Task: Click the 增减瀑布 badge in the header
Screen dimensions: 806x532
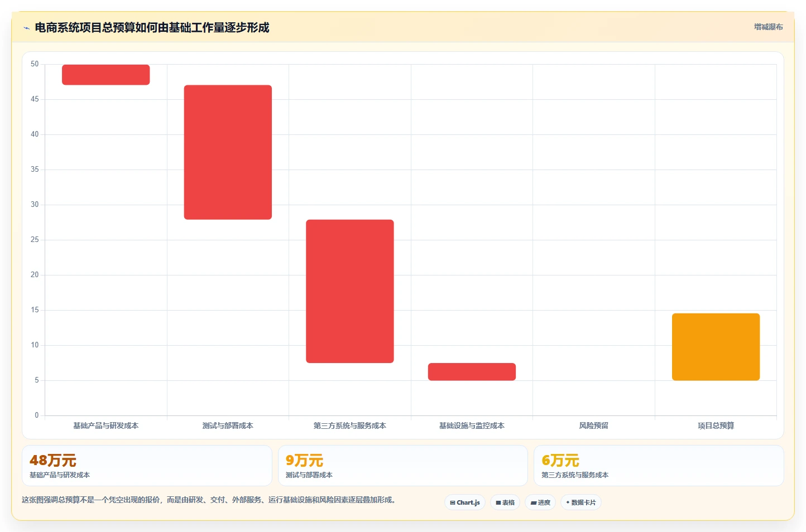Action: 768,27
